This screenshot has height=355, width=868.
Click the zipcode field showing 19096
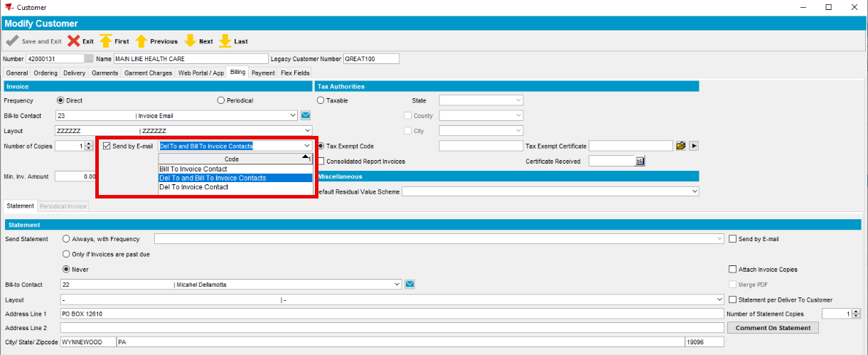click(704, 342)
